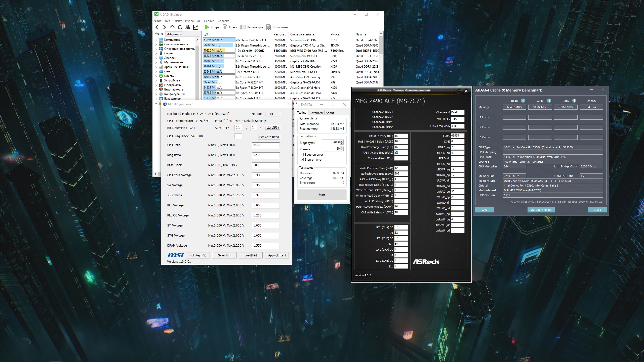644x362 pixels.
Task: Open the AIDA64 graph chart icon
Action: coord(196,27)
